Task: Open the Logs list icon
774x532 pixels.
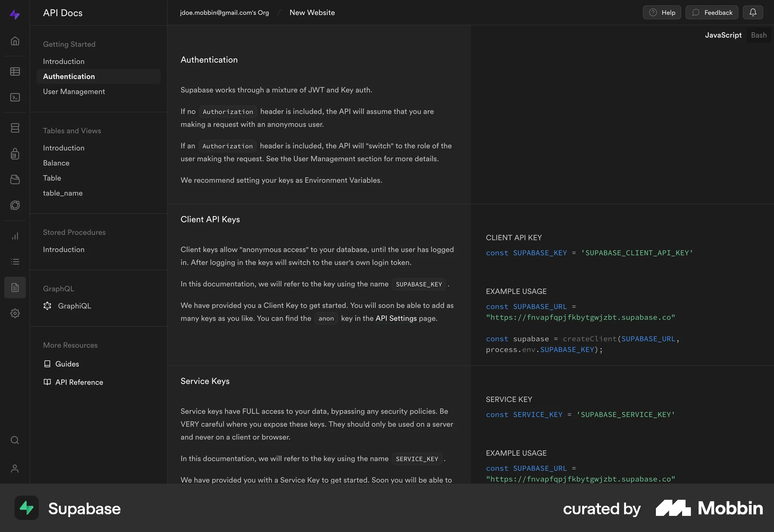Action: (15, 262)
